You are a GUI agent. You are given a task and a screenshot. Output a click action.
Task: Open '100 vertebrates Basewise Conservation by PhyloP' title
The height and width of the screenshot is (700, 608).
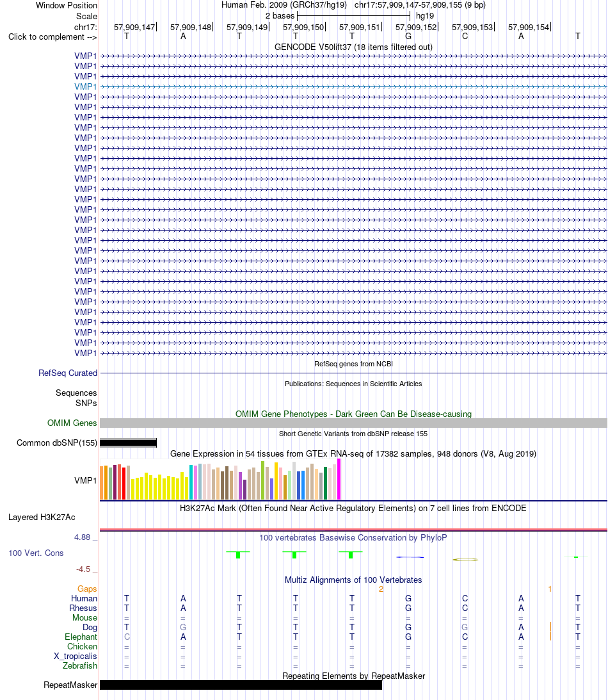pos(353,537)
